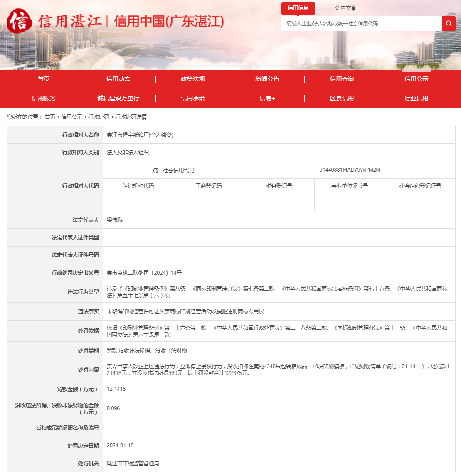Navigate to 行业信用 section
The image size is (461, 476).
click(416, 98)
